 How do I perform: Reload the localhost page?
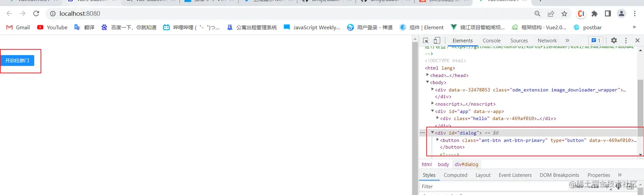[x=36, y=14]
